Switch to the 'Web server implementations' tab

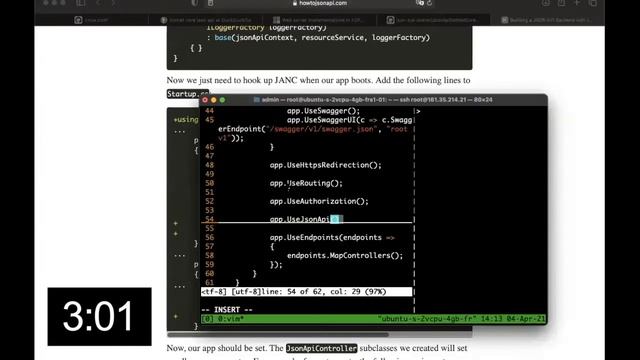click(x=320, y=20)
